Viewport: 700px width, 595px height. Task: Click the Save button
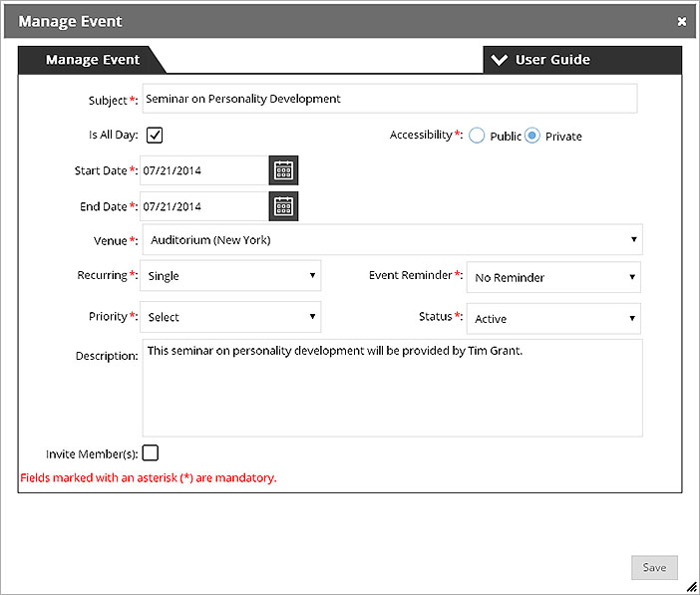click(x=654, y=567)
